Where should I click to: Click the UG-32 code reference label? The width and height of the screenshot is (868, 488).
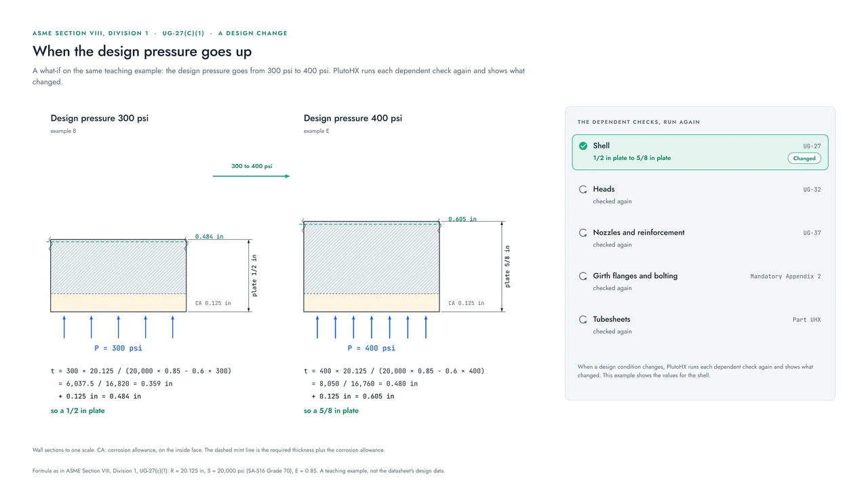point(812,190)
